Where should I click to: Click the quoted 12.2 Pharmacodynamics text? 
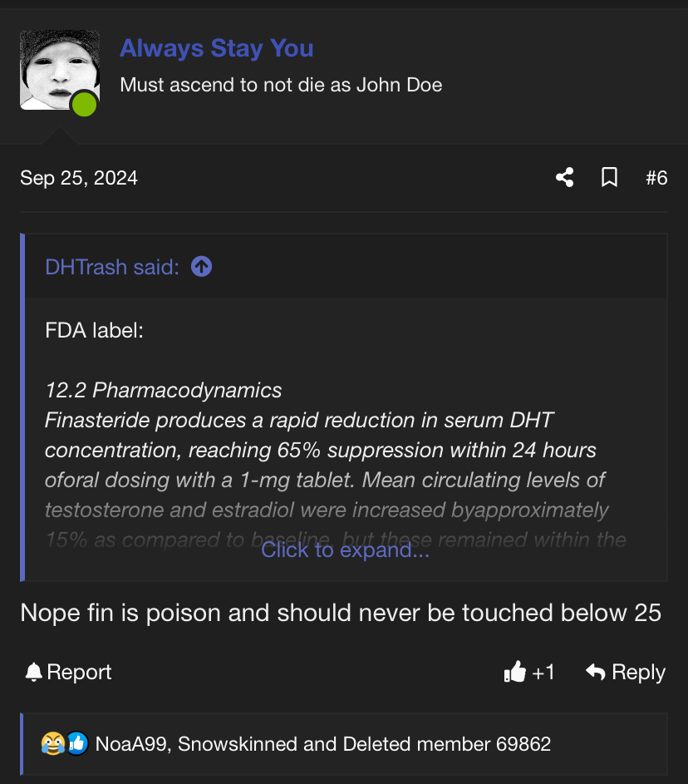click(x=164, y=390)
